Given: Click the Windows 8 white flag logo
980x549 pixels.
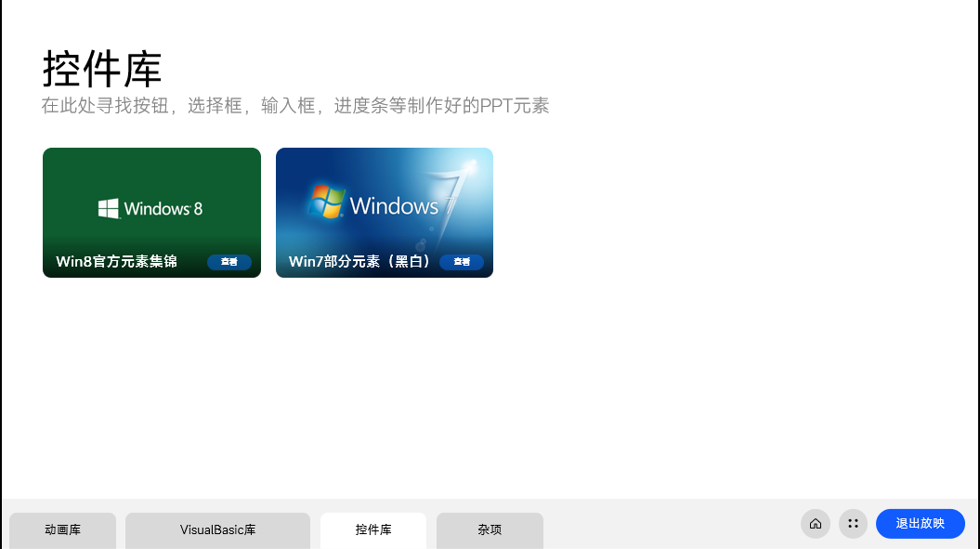Looking at the screenshot, I should point(109,208).
